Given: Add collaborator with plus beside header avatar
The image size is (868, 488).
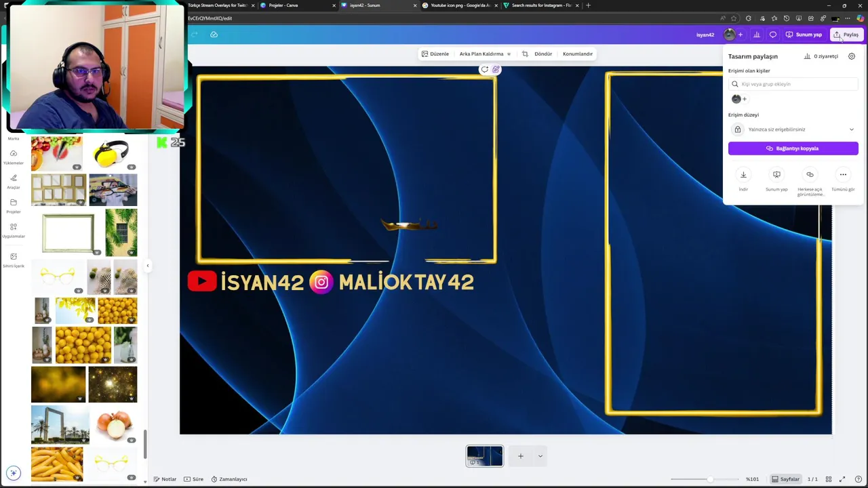Looking at the screenshot, I should (741, 35).
